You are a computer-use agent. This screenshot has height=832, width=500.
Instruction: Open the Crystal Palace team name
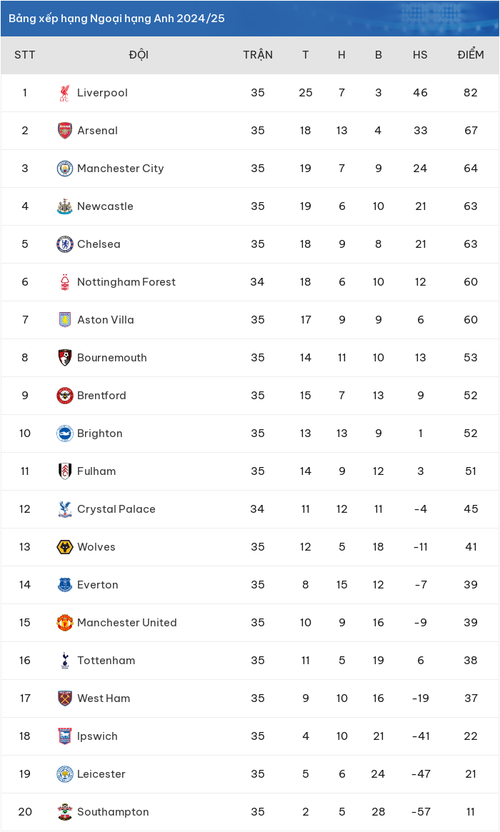click(x=116, y=509)
